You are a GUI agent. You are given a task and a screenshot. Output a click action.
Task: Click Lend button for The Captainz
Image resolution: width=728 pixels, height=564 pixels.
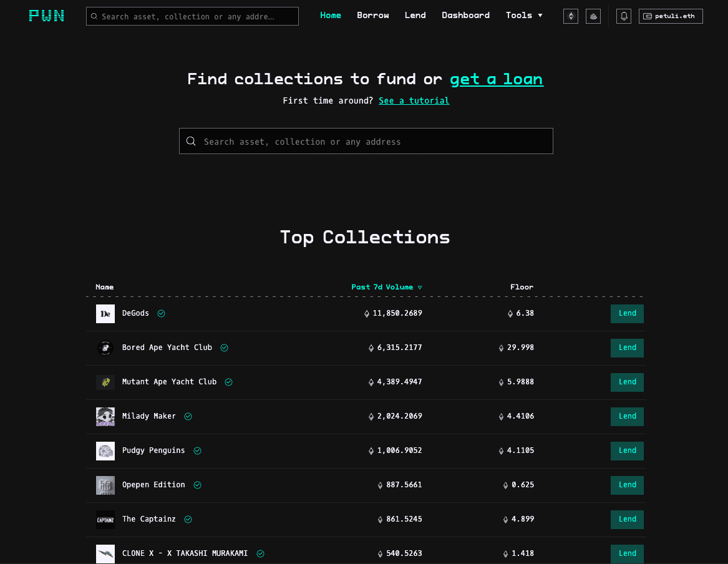tap(627, 520)
